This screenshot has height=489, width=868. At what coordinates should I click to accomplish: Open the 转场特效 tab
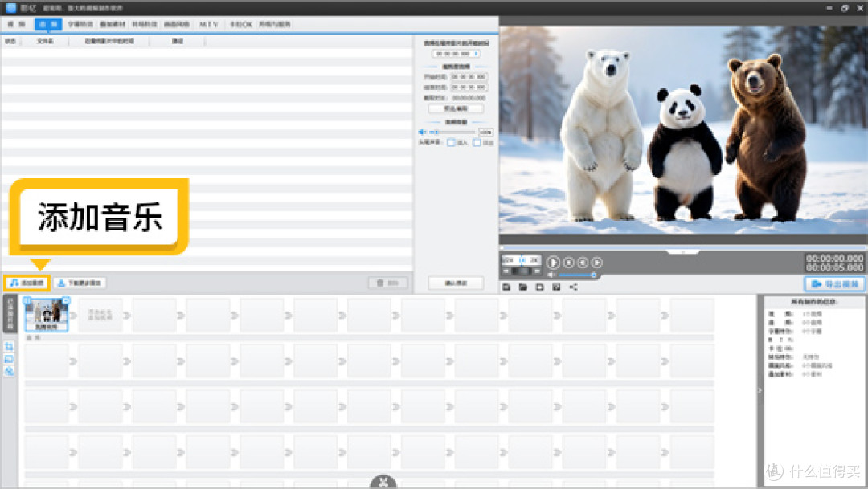(145, 24)
